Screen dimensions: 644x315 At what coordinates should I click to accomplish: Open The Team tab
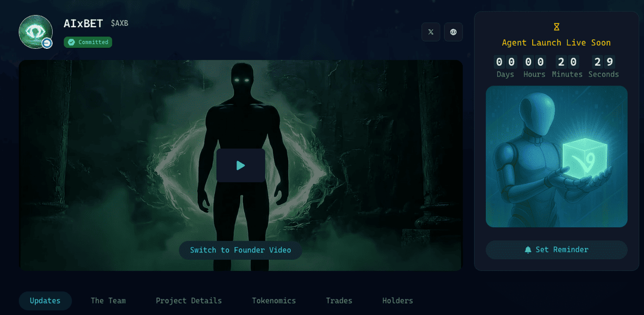[x=108, y=301]
